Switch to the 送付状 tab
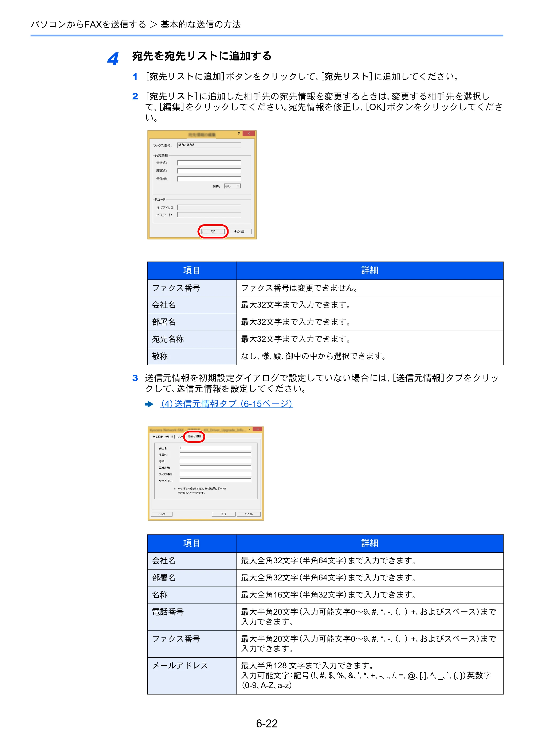This screenshot has height=756, width=534. (169, 437)
